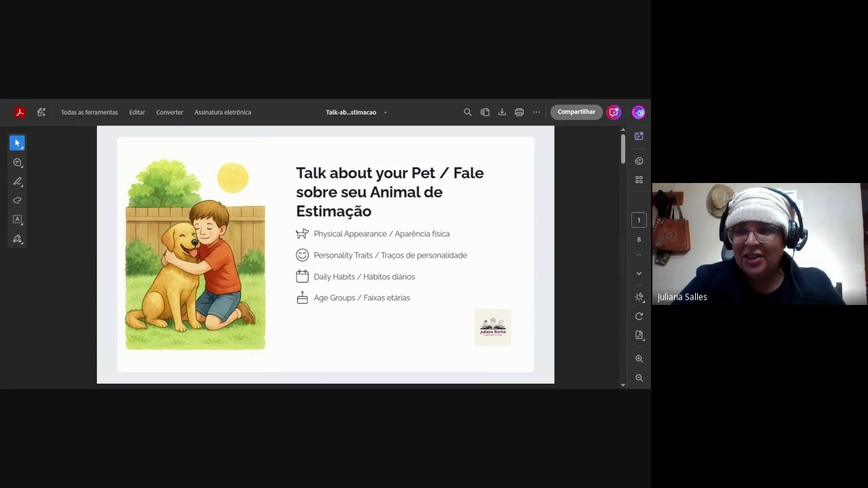Click the slide title Talk about your Pet
Viewport: 868px width, 488px height.
coord(390,192)
